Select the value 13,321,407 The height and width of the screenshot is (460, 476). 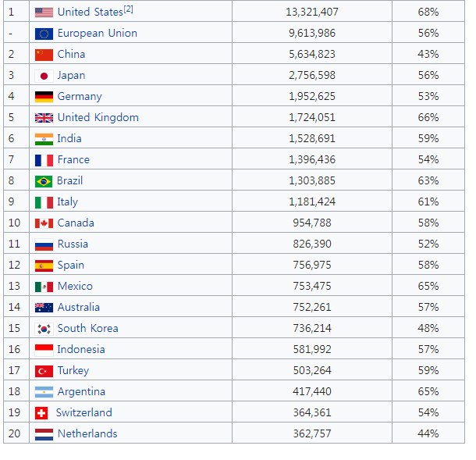point(312,12)
